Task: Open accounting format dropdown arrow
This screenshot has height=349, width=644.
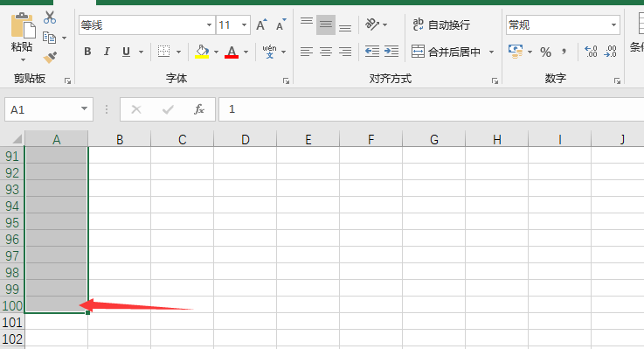Action: click(x=530, y=52)
